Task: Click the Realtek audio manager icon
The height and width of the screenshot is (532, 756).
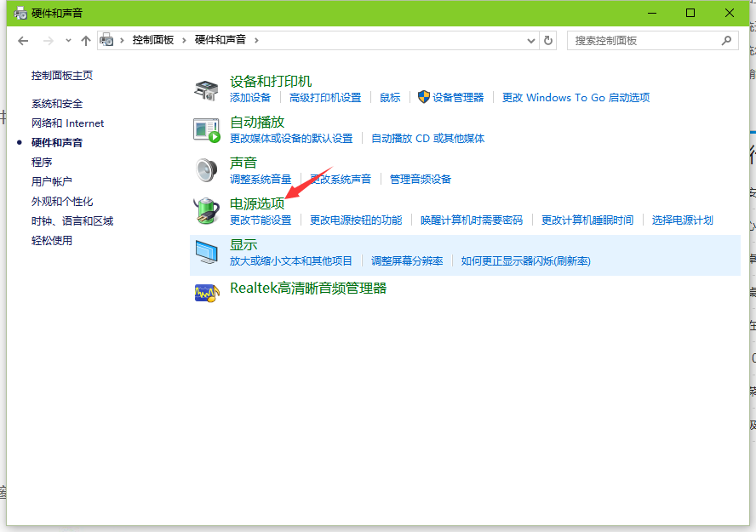Action: (207, 292)
